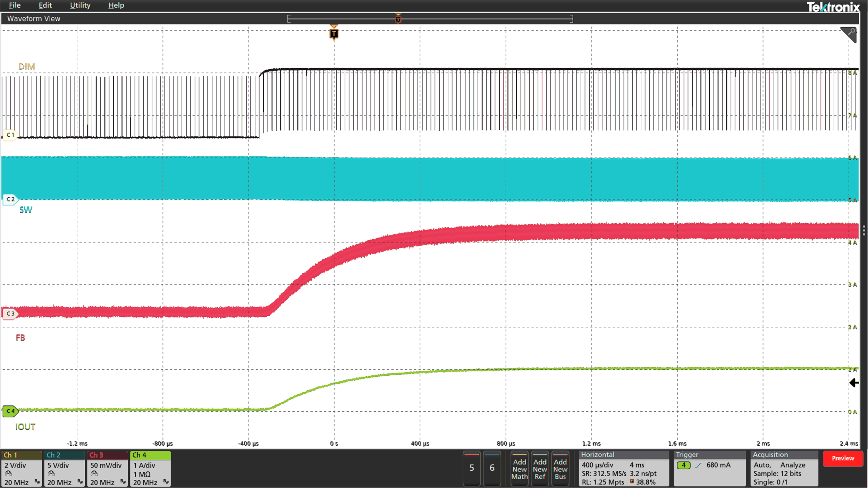Select the C1 channel badge on the DIM waveform
Screen dimensions: 868x488
[x=10, y=135]
